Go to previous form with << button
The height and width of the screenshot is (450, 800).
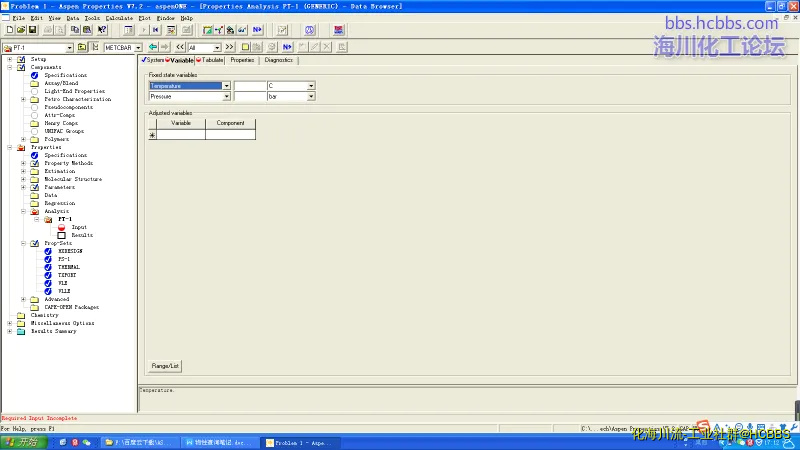click(180, 47)
